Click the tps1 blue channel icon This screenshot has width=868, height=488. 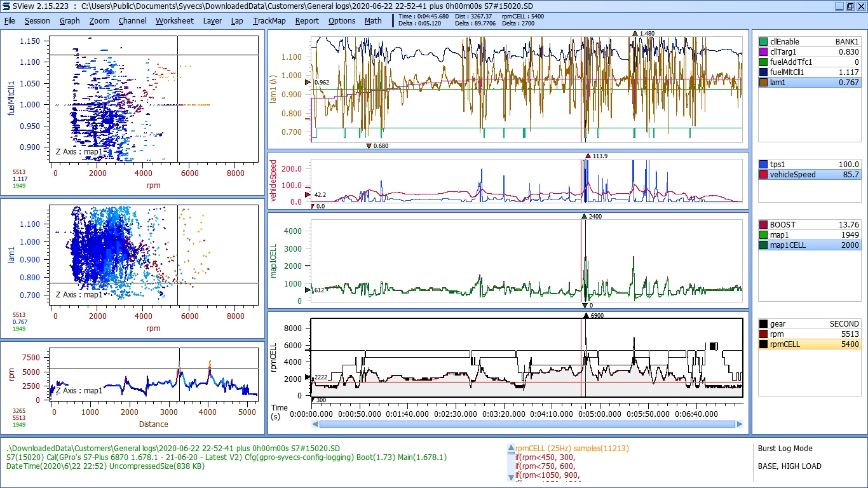763,164
